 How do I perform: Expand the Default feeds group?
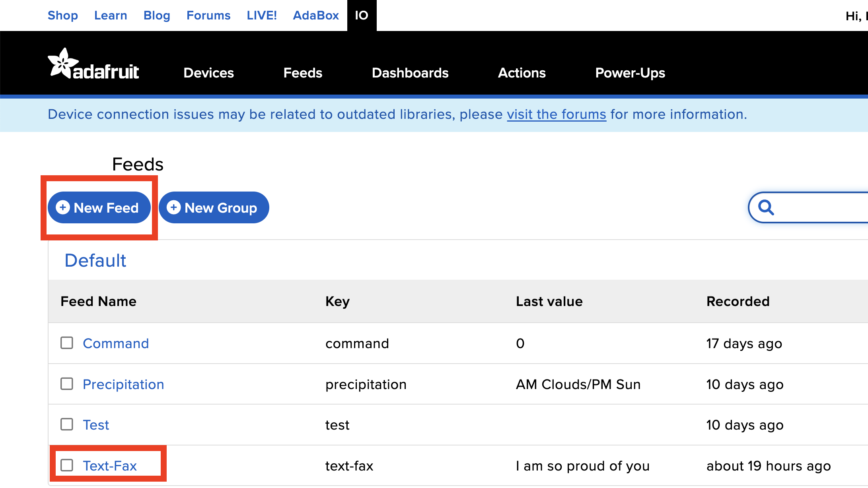coord(96,260)
